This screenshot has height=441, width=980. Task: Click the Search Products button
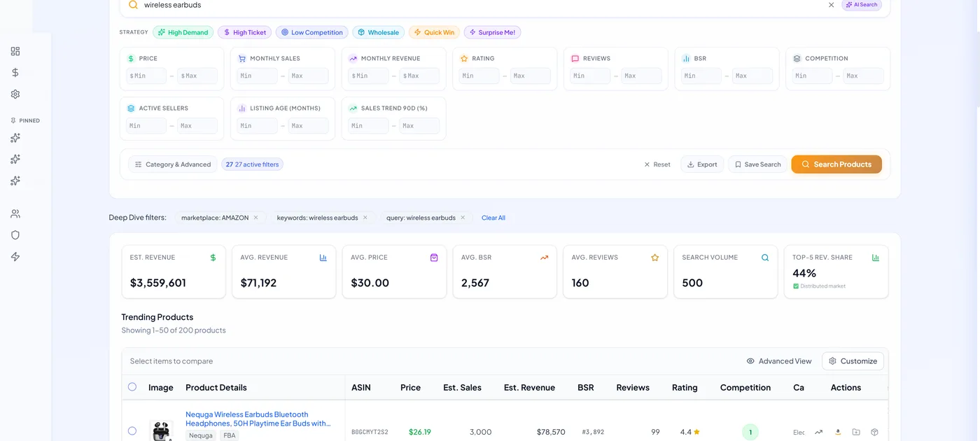[836, 164]
